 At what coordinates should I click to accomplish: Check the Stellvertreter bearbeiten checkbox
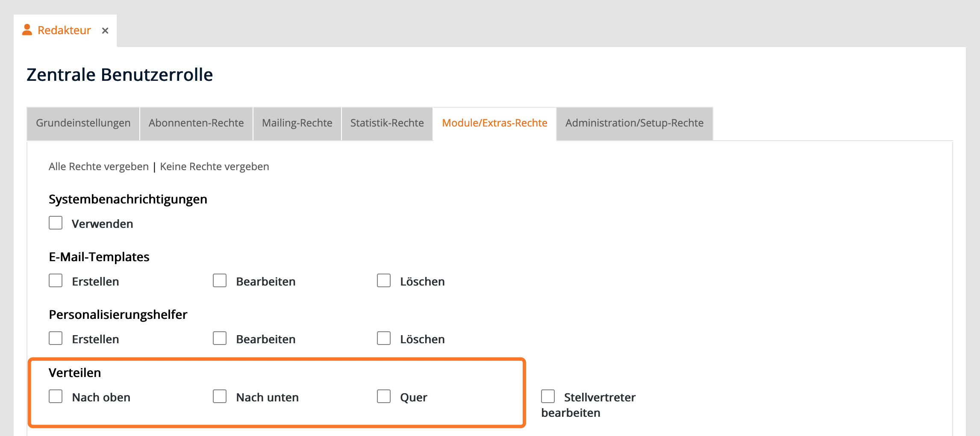click(x=548, y=397)
